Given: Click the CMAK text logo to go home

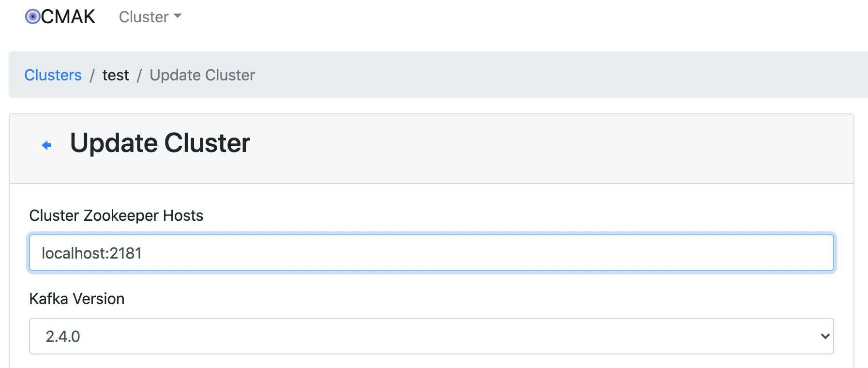Looking at the screenshot, I should pyautogui.click(x=68, y=16).
